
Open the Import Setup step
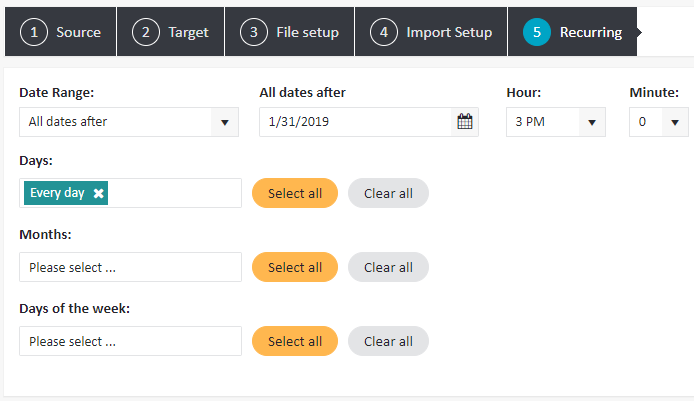(x=431, y=31)
